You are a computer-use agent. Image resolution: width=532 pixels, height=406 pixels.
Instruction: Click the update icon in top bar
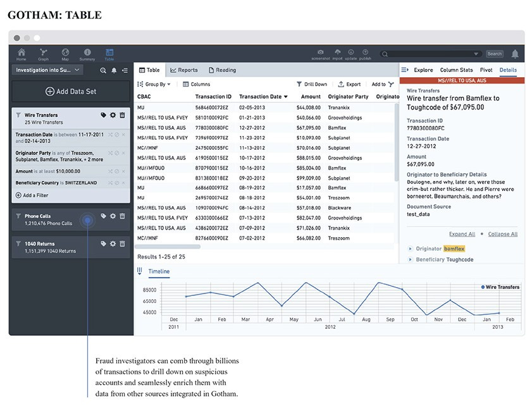[351, 54]
